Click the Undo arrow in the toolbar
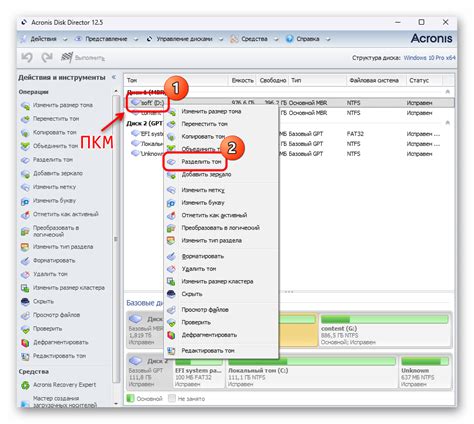 pyautogui.click(x=27, y=57)
